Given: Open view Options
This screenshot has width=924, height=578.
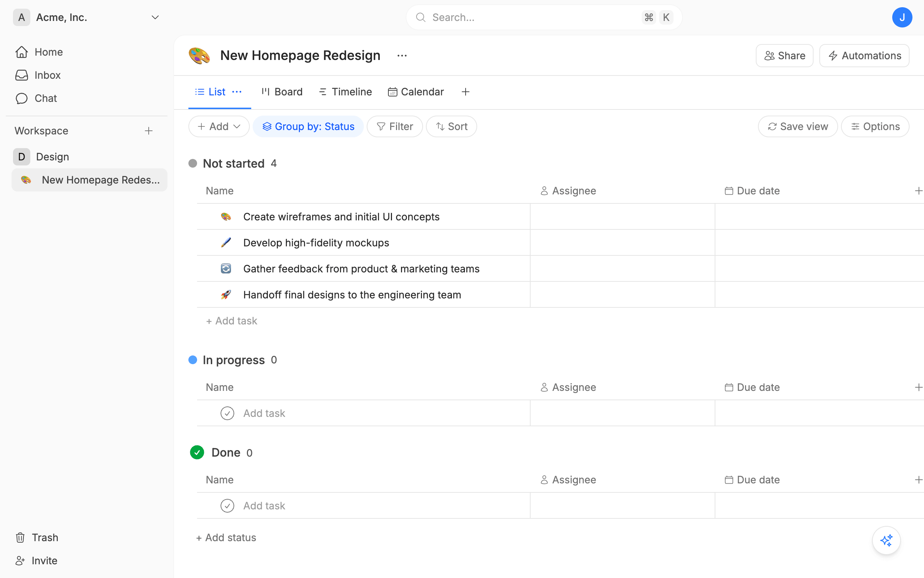Looking at the screenshot, I should point(875,126).
